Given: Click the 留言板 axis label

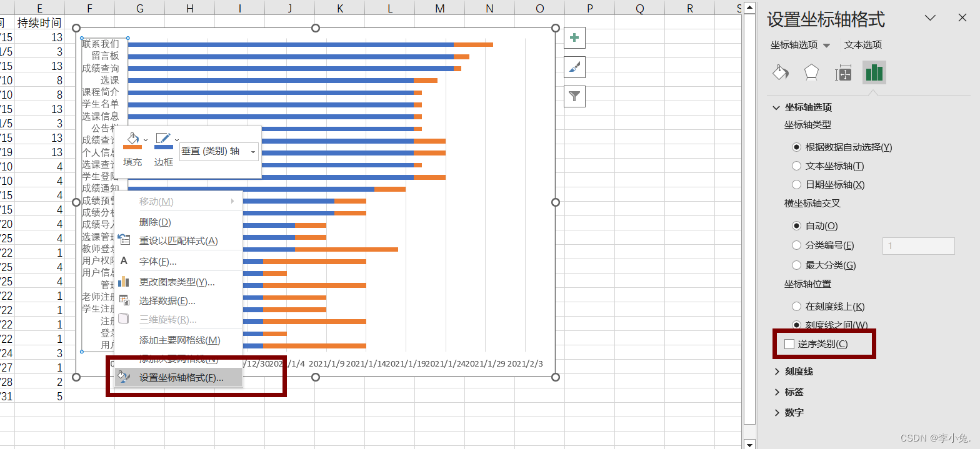Looking at the screenshot, I should pyautogui.click(x=105, y=56).
